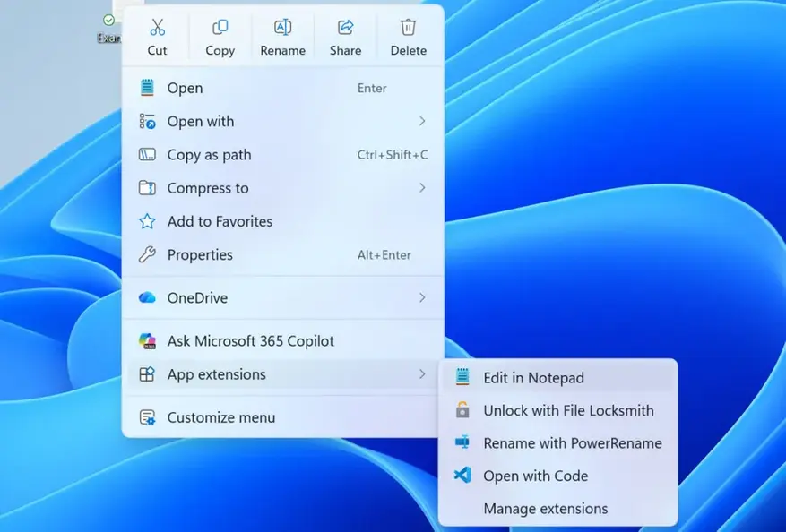Click the Compress to folder icon
This screenshot has height=532, width=786.
click(147, 188)
